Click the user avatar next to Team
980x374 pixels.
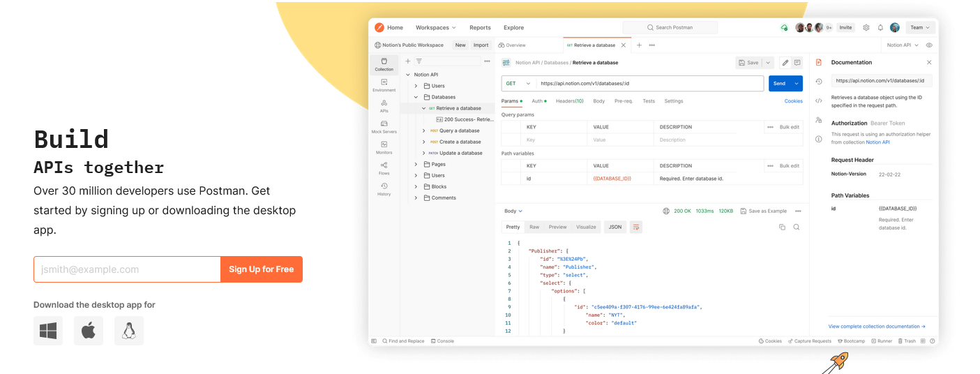pos(895,28)
